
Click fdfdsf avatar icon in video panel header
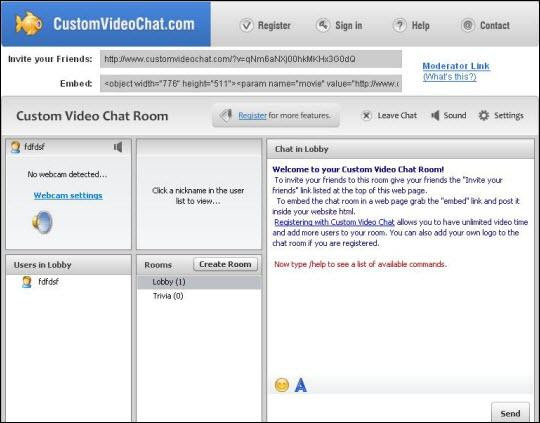pos(15,147)
